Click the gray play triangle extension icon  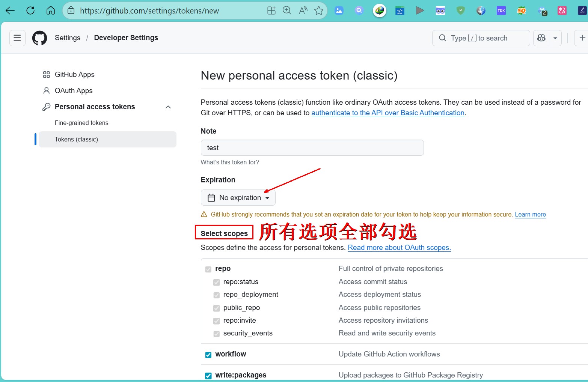(x=420, y=11)
